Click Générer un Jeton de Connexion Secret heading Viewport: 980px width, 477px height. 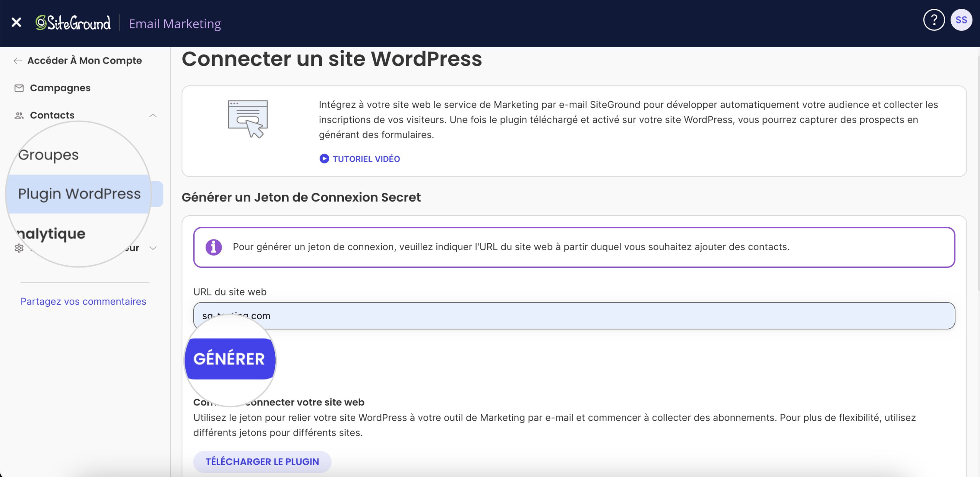pos(301,197)
